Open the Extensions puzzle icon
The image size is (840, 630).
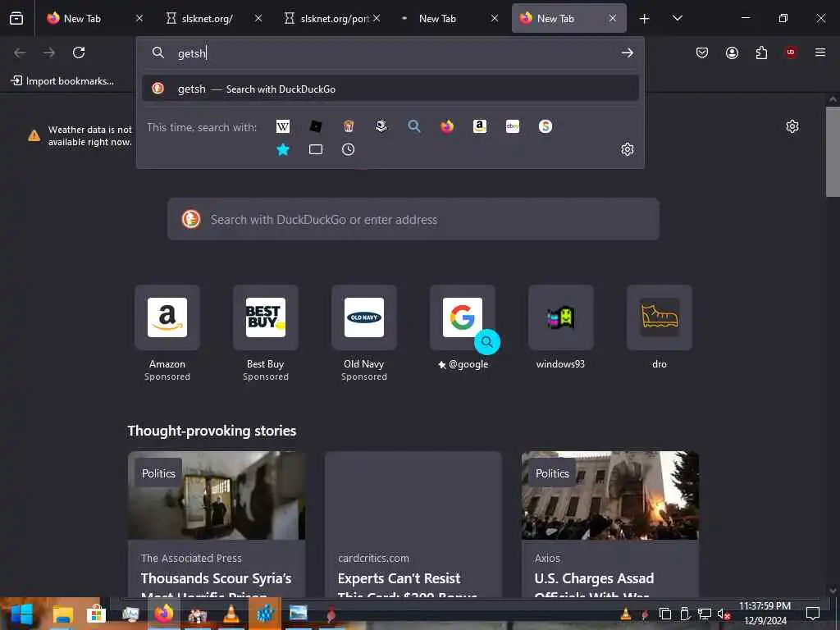(761, 52)
